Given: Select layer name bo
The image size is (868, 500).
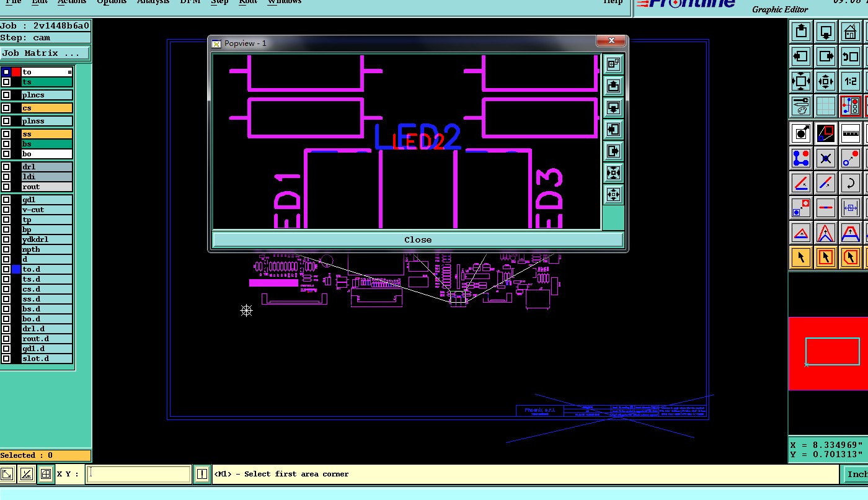Looking at the screenshot, I should 47,154.
